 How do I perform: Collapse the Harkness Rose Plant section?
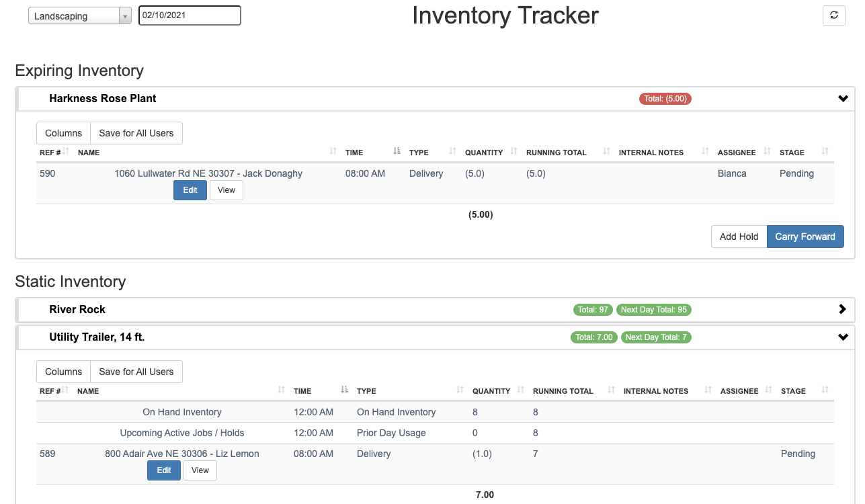coord(843,99)
